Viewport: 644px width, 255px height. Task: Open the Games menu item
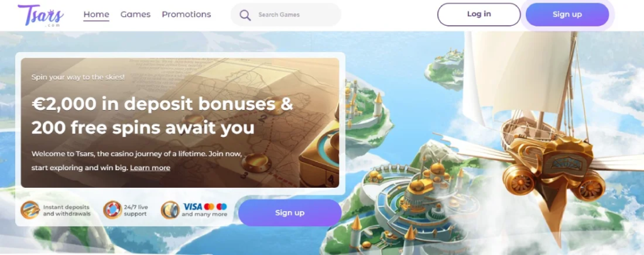coord(136,14)
